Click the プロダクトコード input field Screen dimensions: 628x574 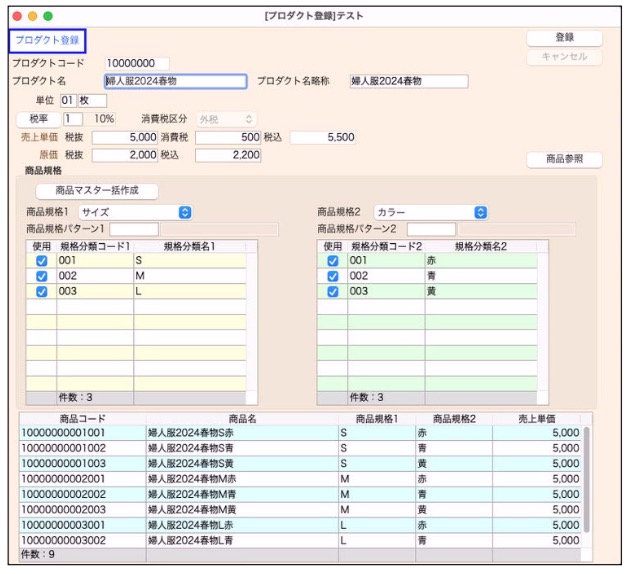click(137, 64)
